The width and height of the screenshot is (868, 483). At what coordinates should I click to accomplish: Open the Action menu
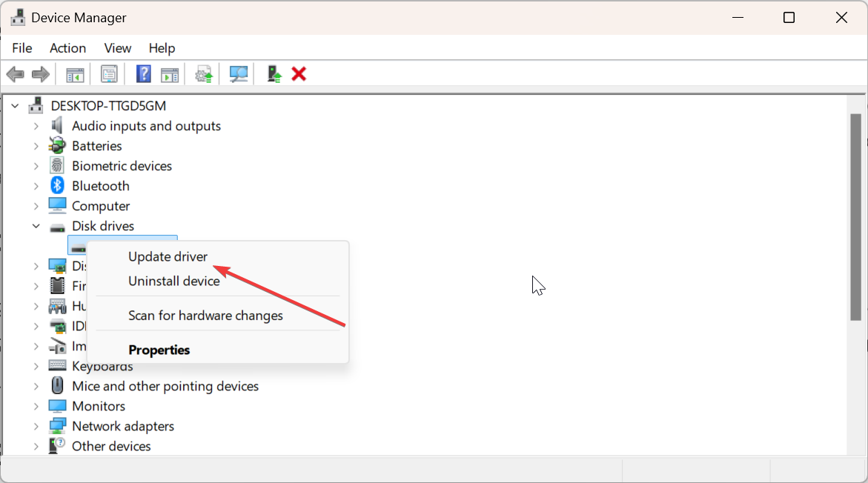pyautogui.click(x=67, y=48)
